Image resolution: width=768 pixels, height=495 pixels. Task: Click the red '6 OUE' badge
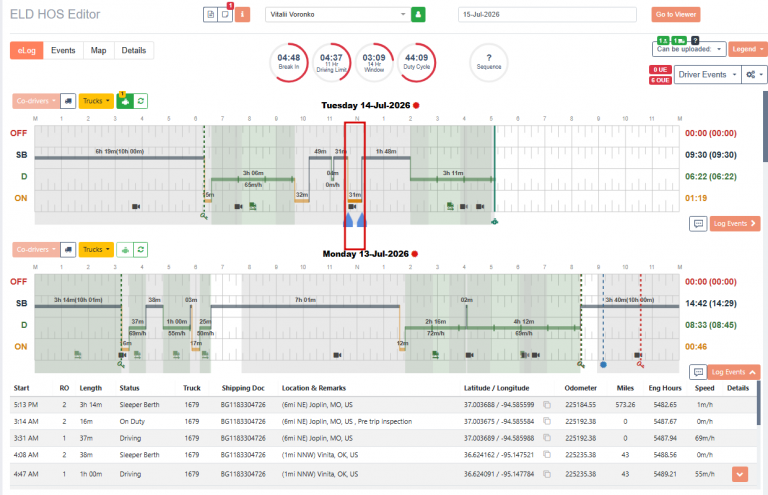(660, 80)
